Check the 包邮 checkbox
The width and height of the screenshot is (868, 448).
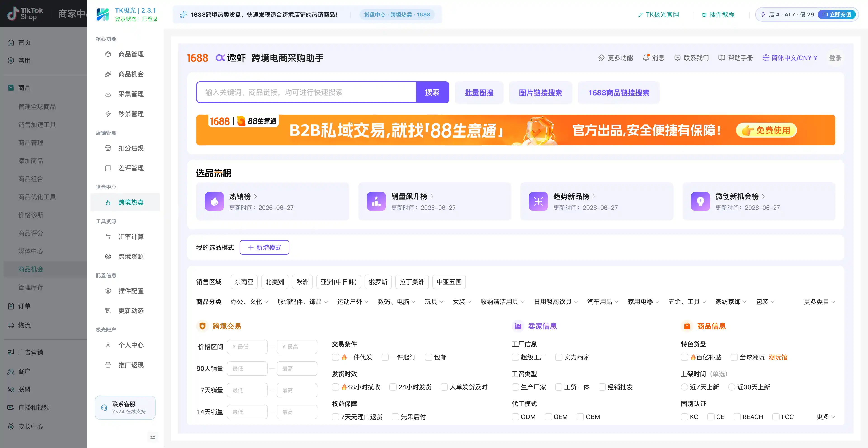429,357
